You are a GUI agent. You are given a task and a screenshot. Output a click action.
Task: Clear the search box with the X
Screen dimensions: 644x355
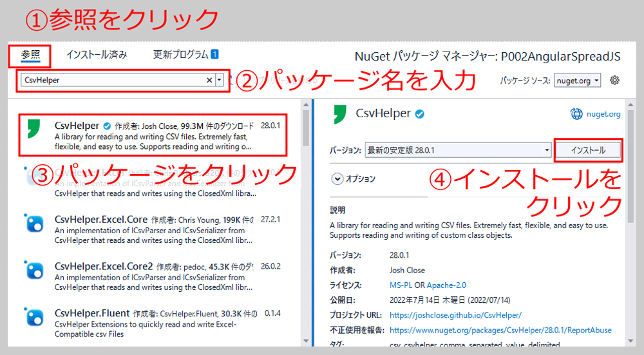tap(209, 80)
